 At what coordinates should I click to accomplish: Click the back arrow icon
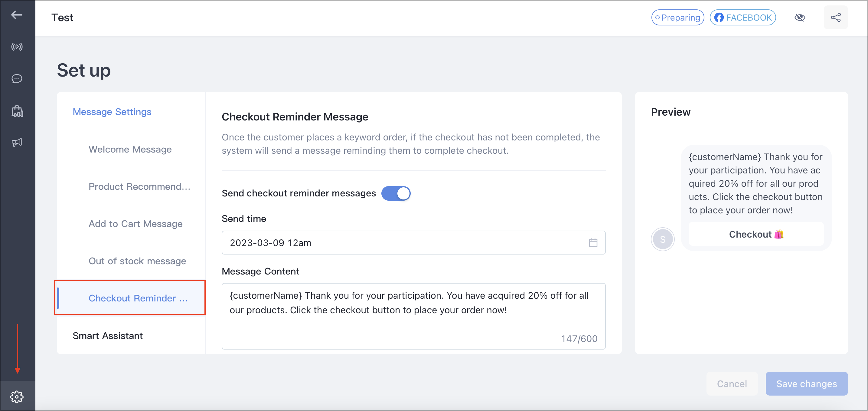coord(17,15)
